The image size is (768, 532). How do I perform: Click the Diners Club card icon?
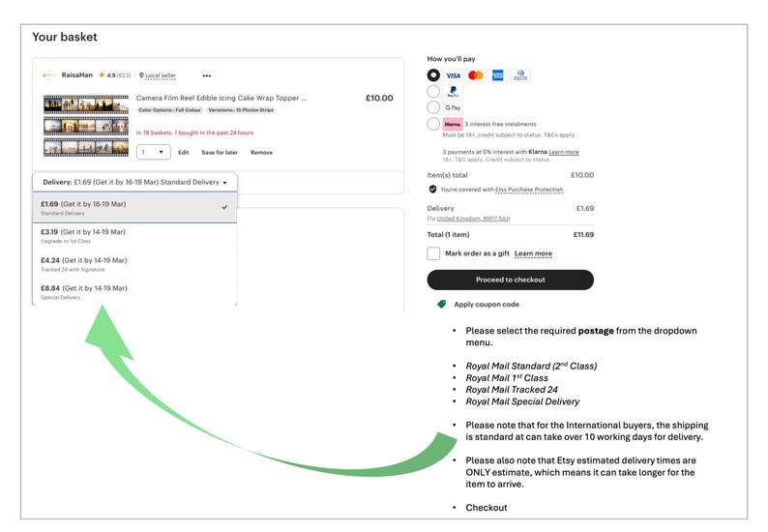[x=520, y=75]
